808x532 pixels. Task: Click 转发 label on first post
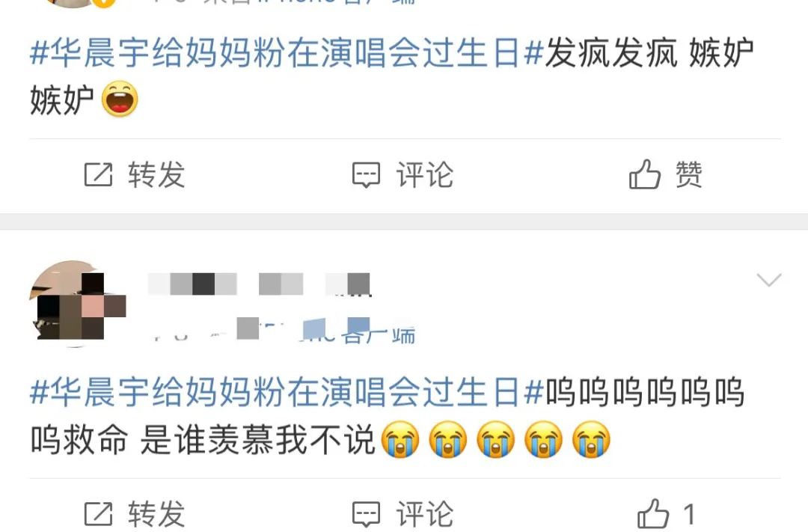click(x=156, y=175)
